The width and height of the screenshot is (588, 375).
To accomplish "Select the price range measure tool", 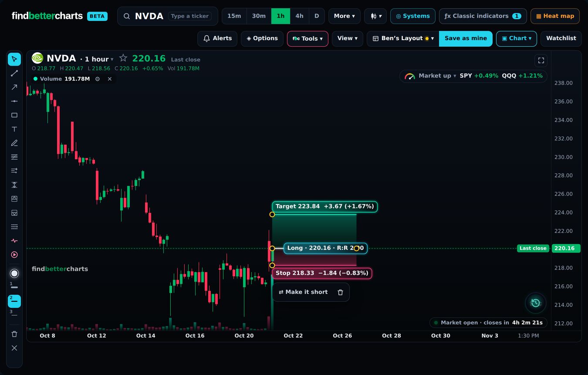I will pos(14,185).
